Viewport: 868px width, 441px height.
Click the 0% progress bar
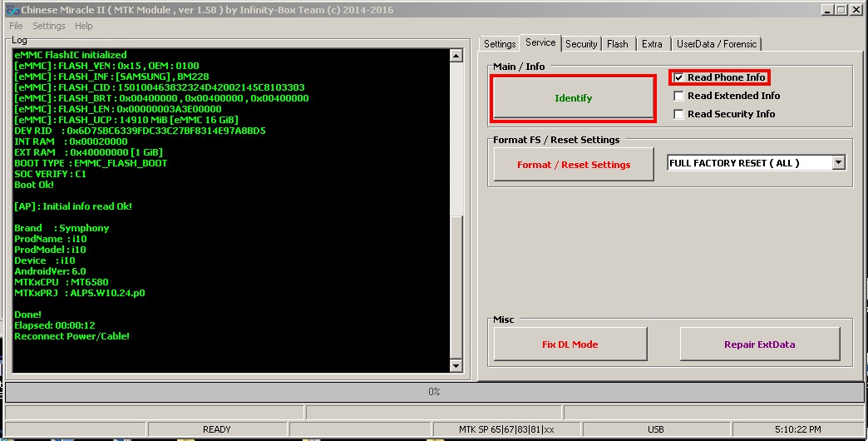tap(434, 392)
